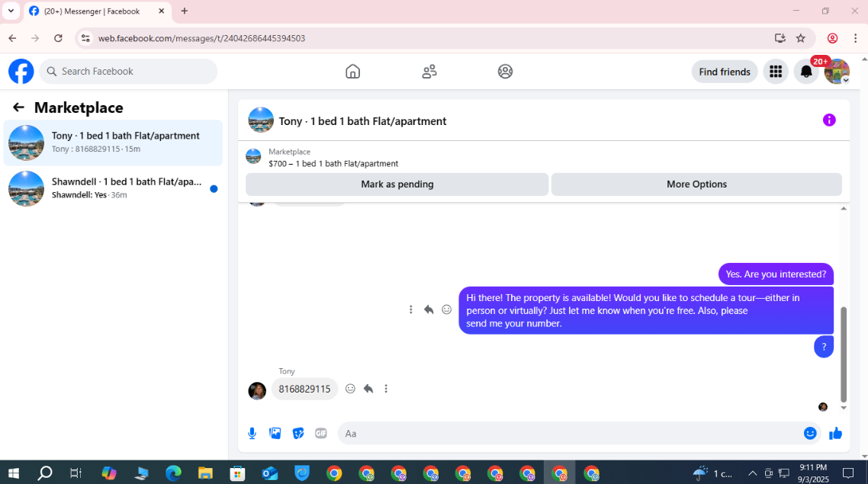
Task: Click the address bar URL
Action: [201, 38]
